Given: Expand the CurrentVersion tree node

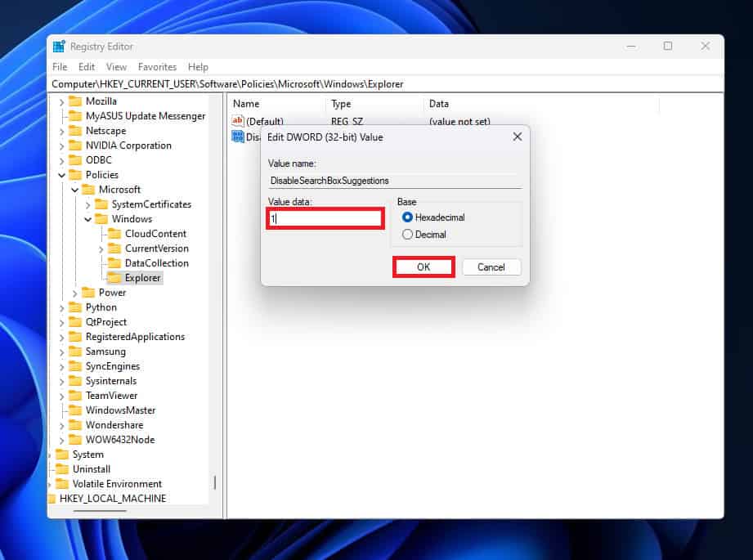Looking at the screenshot, I should pos(101,249).
